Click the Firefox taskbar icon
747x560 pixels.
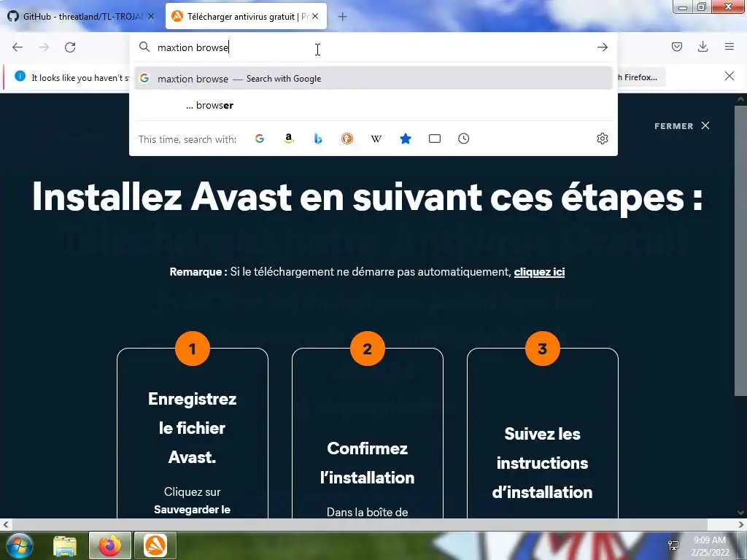pyautogui.click(x=110, y=545)
